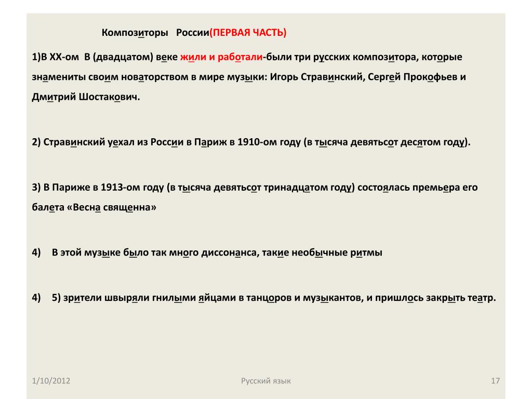Click sentence 'В этой музыке было так много диссонанса'
Screen dimensions: 532x399
tap(154, 252)
